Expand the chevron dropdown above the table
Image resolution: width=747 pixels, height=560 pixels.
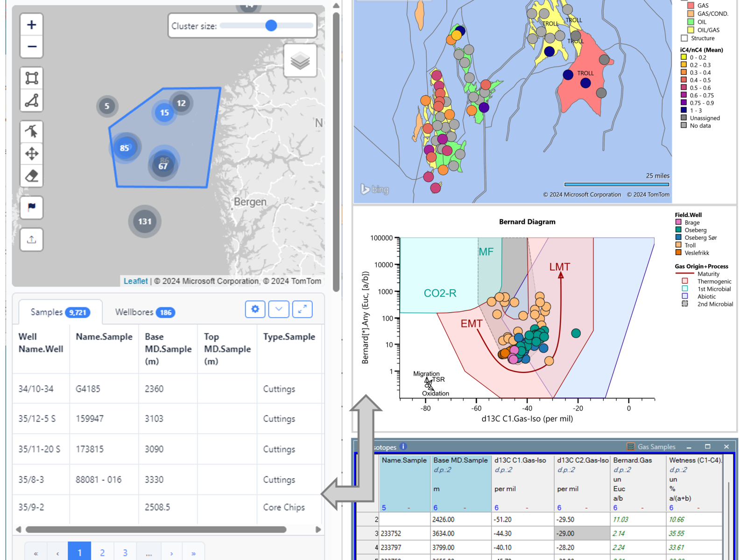click(x=279, y=309)
